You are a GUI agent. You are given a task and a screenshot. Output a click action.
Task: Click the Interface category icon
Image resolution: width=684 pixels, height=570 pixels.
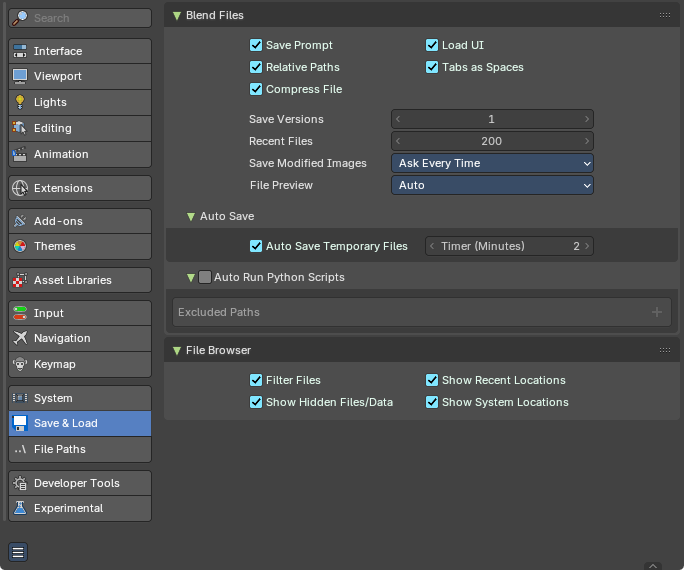(x=20, y=51)
